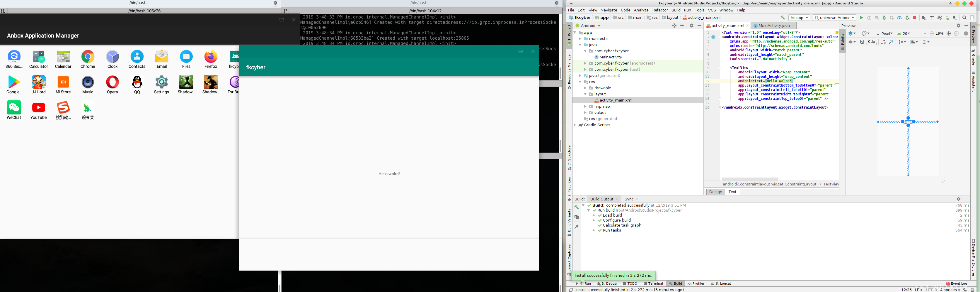Toggle the Build Variants sidebar button
Image resolution: width=980 pixels, height=292 pixels.
(570, 223)
